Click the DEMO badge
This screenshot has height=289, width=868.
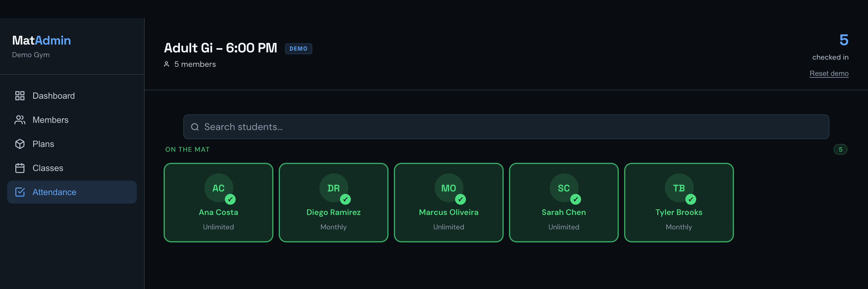pos(299,49)
